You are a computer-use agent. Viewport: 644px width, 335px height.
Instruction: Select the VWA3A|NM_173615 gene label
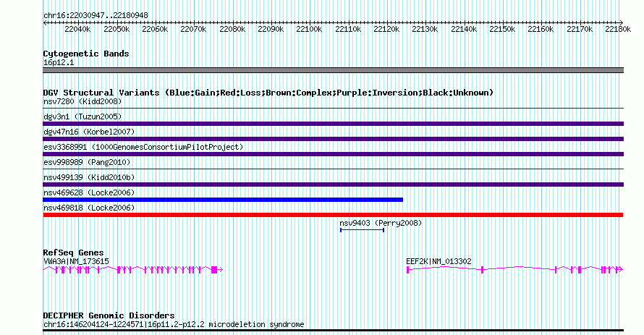[x=77, y=261]
